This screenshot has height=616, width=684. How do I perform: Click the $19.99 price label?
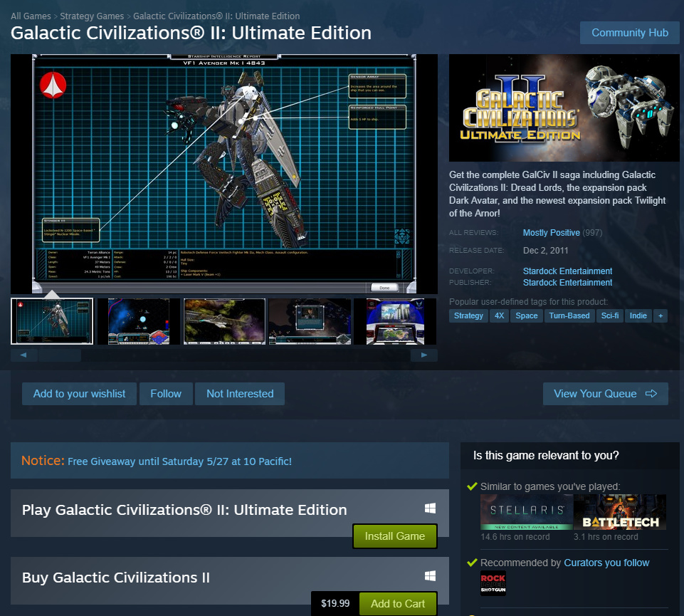click(x=335, y=604)
